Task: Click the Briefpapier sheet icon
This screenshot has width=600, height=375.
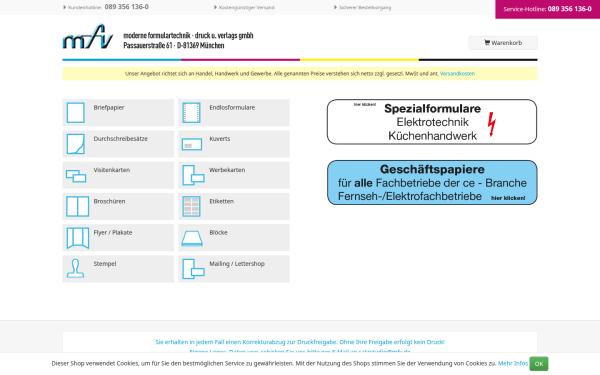Action: pyautogui.click(x=76, y=112)
